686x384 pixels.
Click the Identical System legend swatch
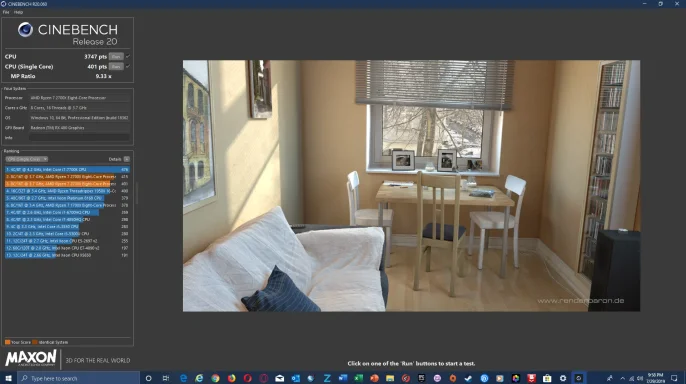point(35,342)
